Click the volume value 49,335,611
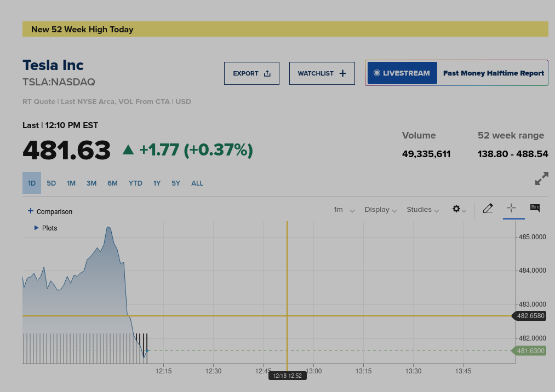The width and height of the screenshot is (555, 392). [426, 154]
